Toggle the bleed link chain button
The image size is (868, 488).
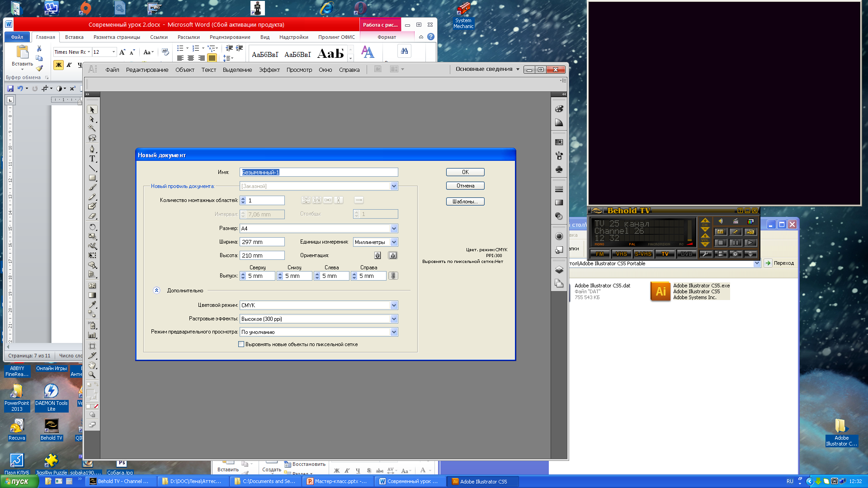(393, 276)
